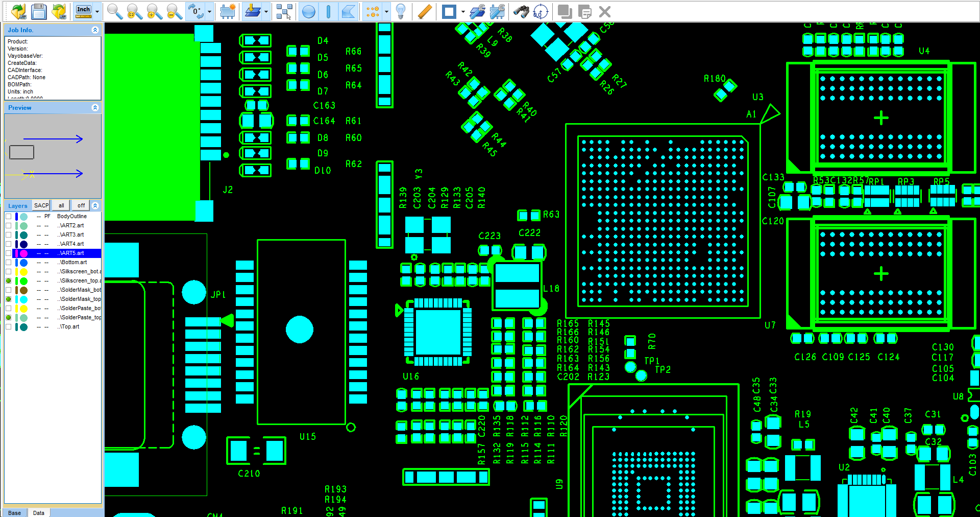Click the magenta ART5.art color swatch
Screen dimensions: 980x517
23,253
